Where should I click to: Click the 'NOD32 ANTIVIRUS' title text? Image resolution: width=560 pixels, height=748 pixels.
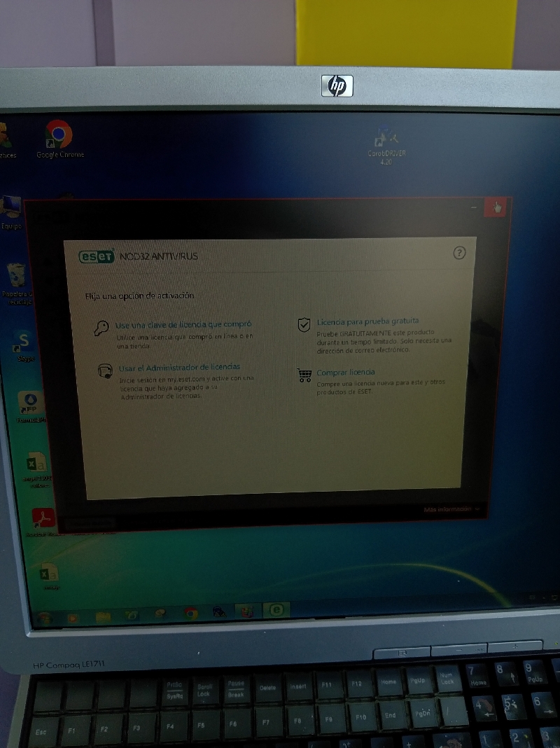[x=159, y=256]
